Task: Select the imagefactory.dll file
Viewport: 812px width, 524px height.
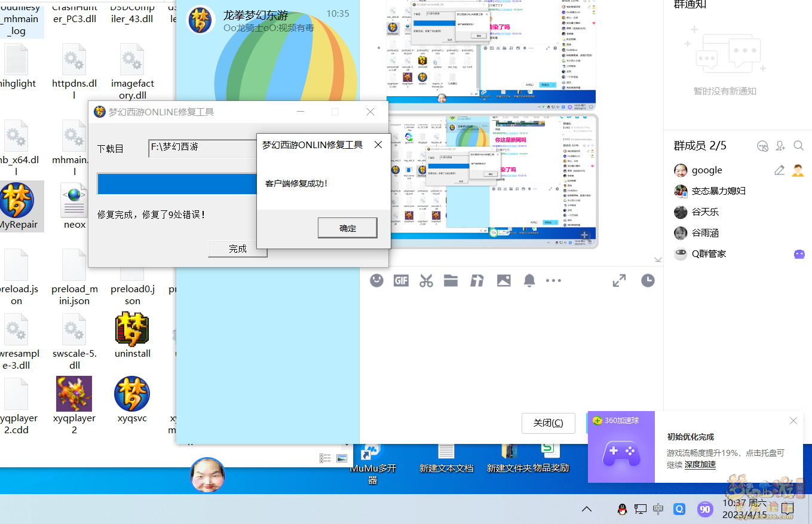Action: [132, 71]
